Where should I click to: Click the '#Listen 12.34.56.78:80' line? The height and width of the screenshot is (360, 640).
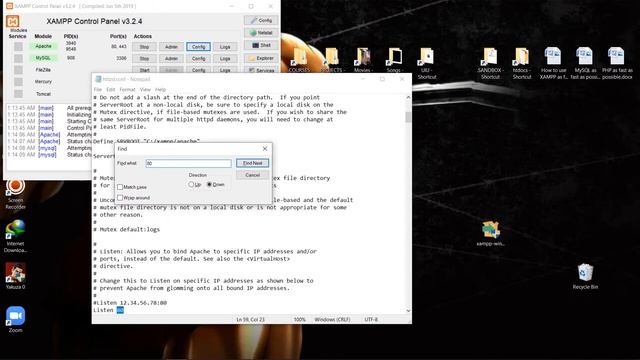coord(130,303)
